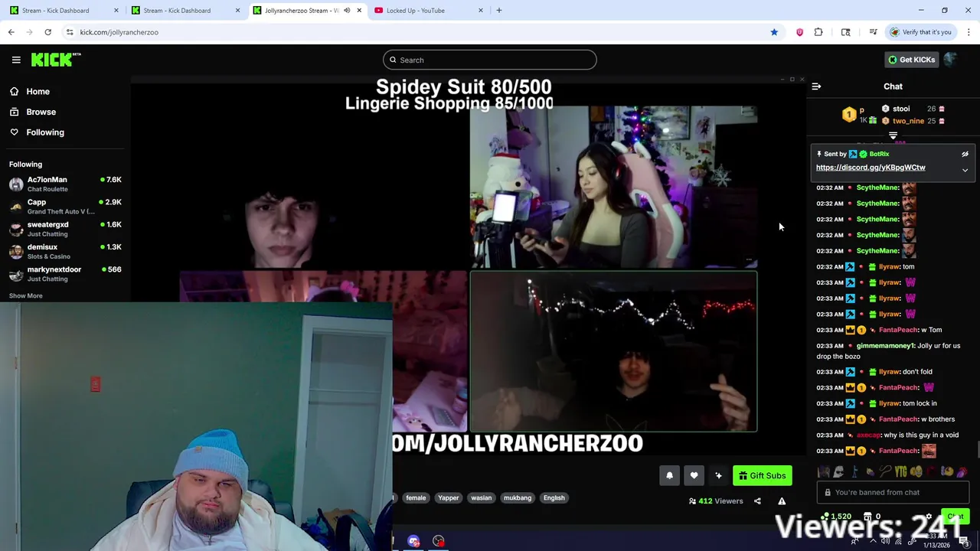The width and height of the screenshot is (980, 551).
Task: Open Capp followed channel
Action: 65,206
